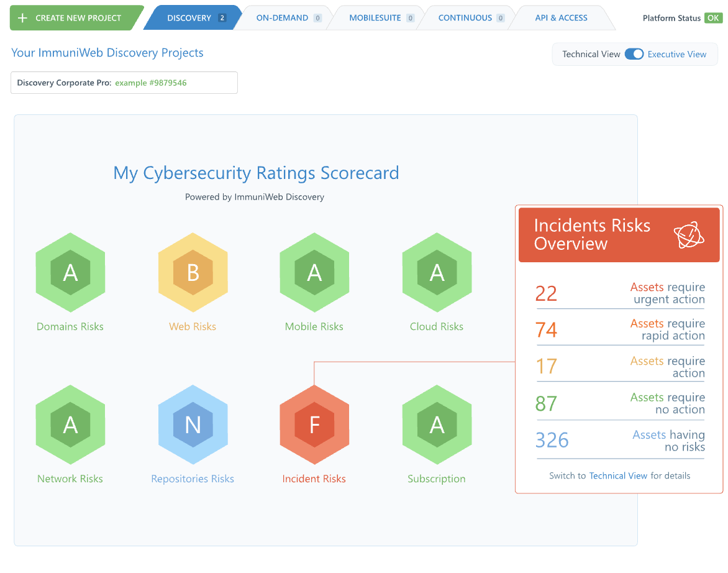Image resolution: width=728 pixels, height=573 pixels.
Task: Click the plus icon on Create New Project
Action: click(23, 17)
